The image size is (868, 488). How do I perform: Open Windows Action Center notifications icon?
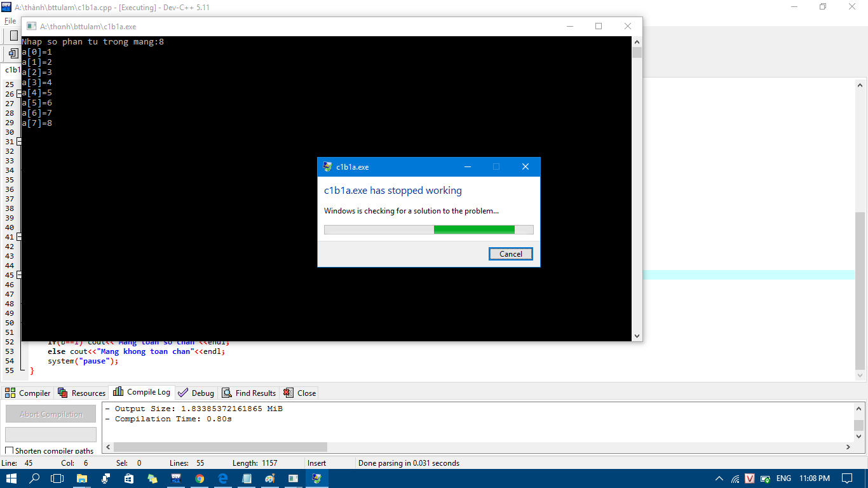[x=846, y=478]
